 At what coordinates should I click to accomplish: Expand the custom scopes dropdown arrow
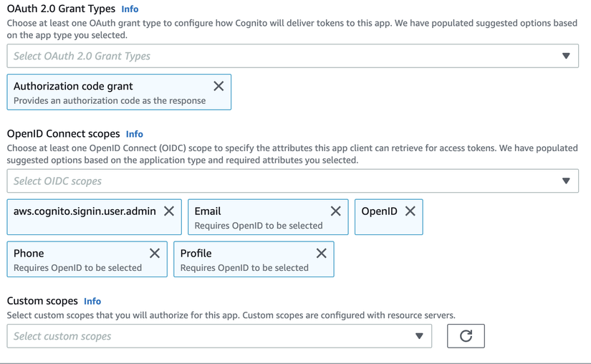click(x=419, y=336)
